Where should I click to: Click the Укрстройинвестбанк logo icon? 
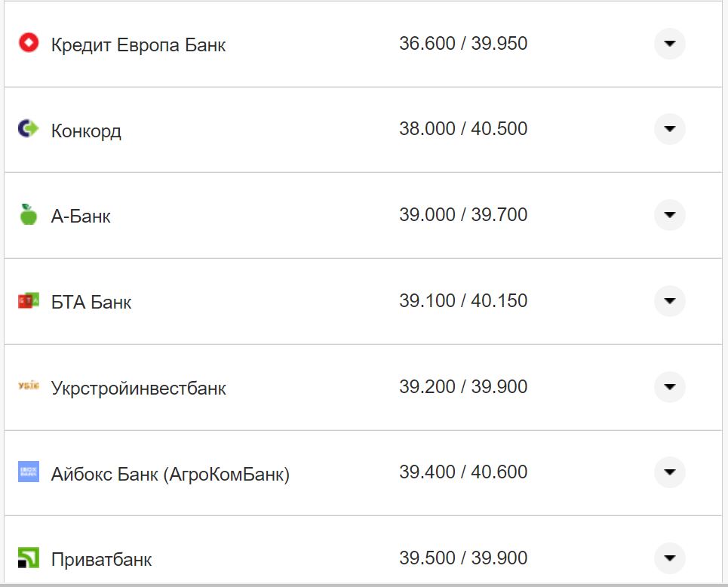[x=28, y=386]
